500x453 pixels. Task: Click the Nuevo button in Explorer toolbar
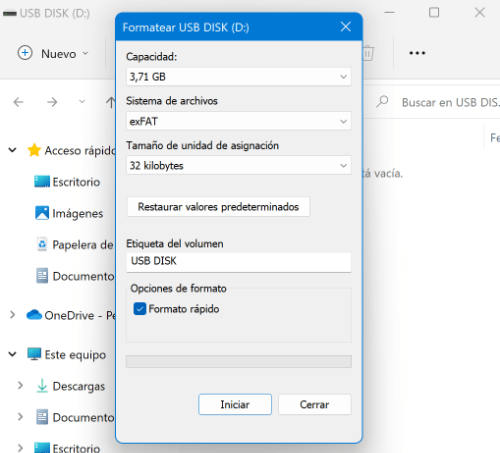(53, 53)
